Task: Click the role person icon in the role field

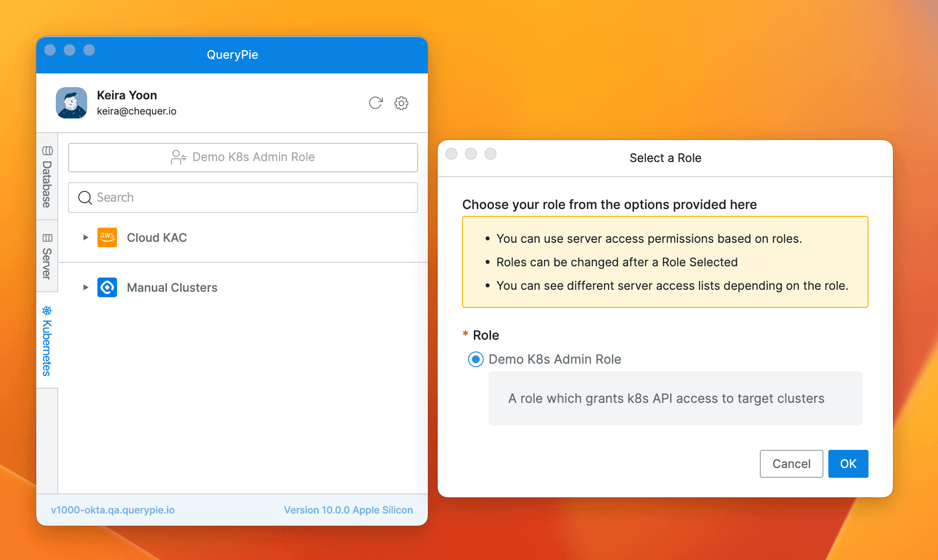Action: click(177, 157)
